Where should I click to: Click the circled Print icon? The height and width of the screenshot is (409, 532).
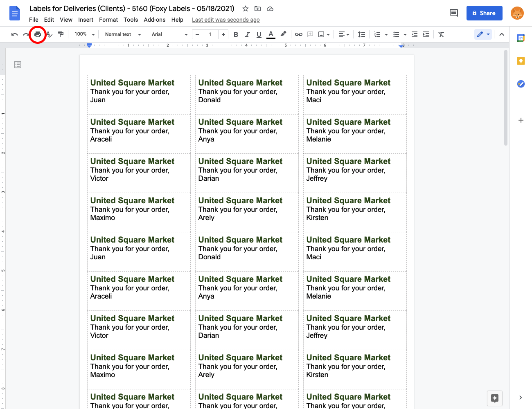[37, 34]
